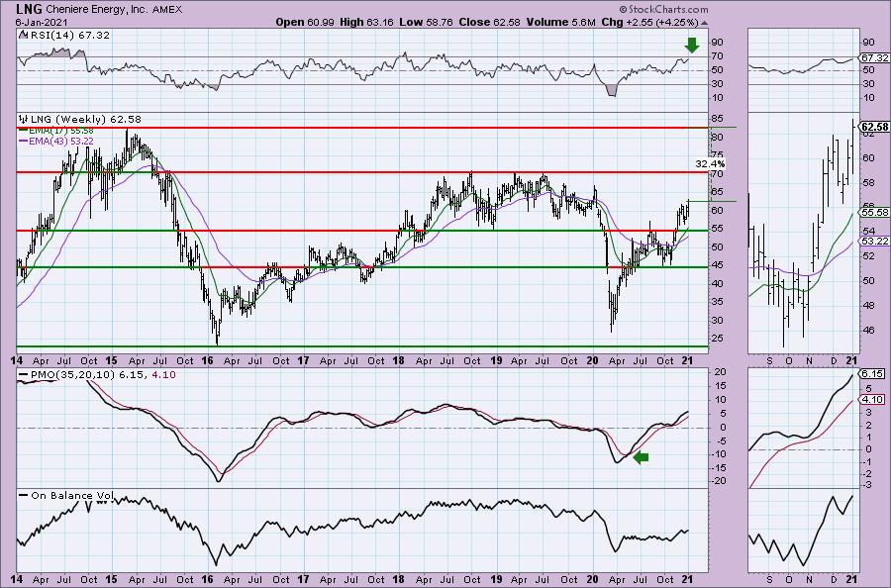The width and height of the screenshot is (891, 588).
Task: Click the 25 price-axis label on main chart
Action: 717,338
